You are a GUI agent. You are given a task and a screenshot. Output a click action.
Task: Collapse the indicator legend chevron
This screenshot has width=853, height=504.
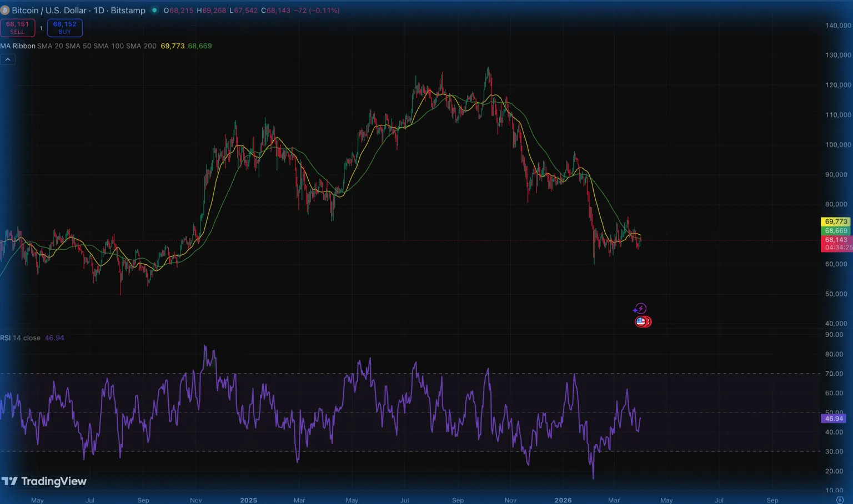8,59
